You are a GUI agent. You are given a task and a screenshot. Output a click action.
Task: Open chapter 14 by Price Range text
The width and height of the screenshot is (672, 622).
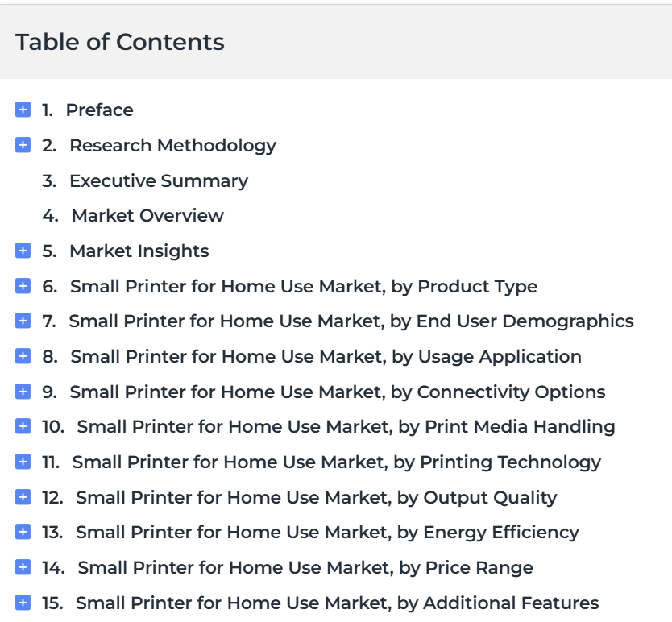coord(305,568)
